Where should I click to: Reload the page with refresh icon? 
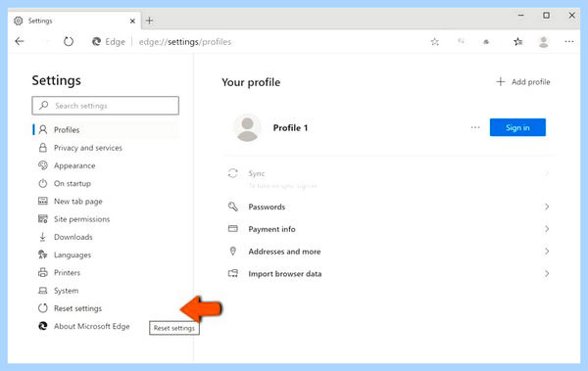point(69,41)
